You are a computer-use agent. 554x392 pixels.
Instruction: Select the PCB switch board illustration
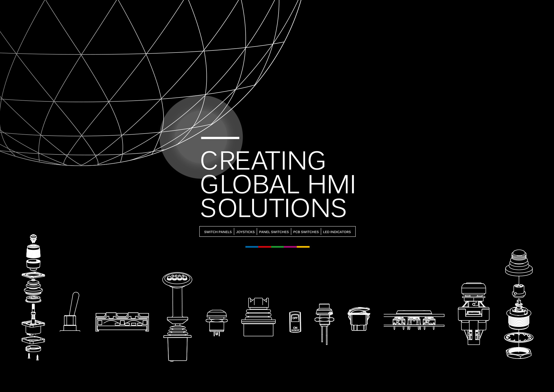coord(414,320)
